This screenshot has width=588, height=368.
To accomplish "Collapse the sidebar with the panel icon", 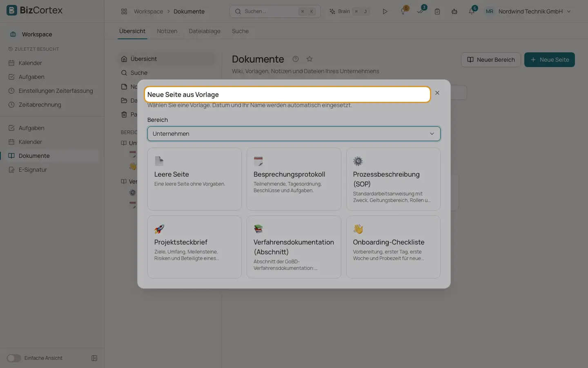I will pyautogui.click(x=94, y=358).
